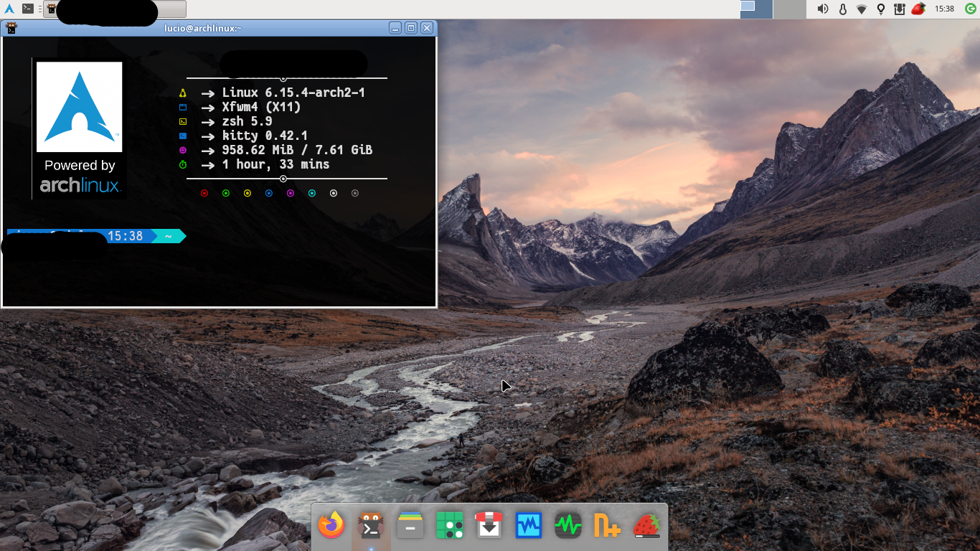Click the white color dot in fetch palette

tap(334, 193)
